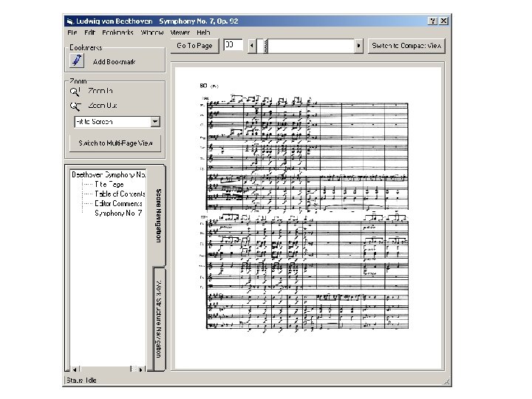Click the page slider thumb
Screen dimensions: 532x399
click(x=266, y=46)
